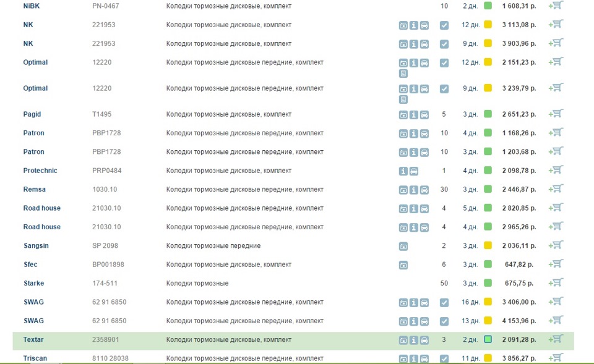View photo of Sfec BP001898
The width and height of the screenshot is (594, 364).
(403, 265)
